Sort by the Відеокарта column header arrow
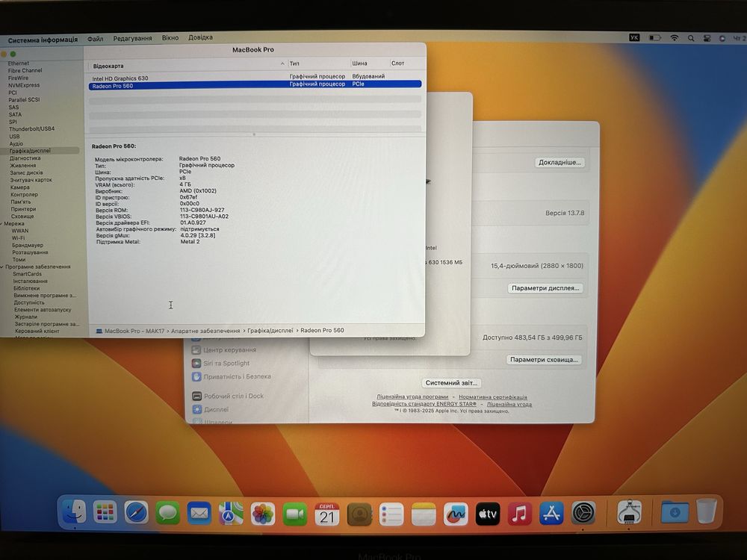 pos(282,63)
